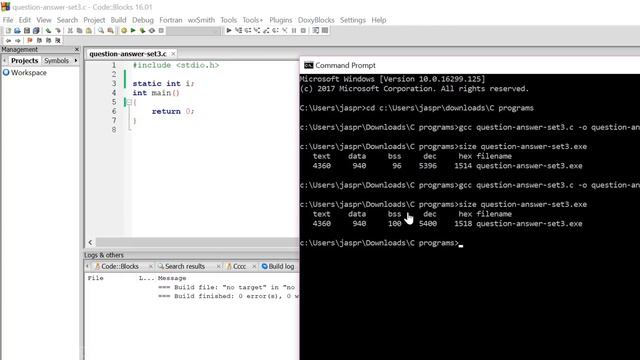Toggle bookmark with the flag icon
The width and height of the screenshot is (640, 360).
click(30, 40)
